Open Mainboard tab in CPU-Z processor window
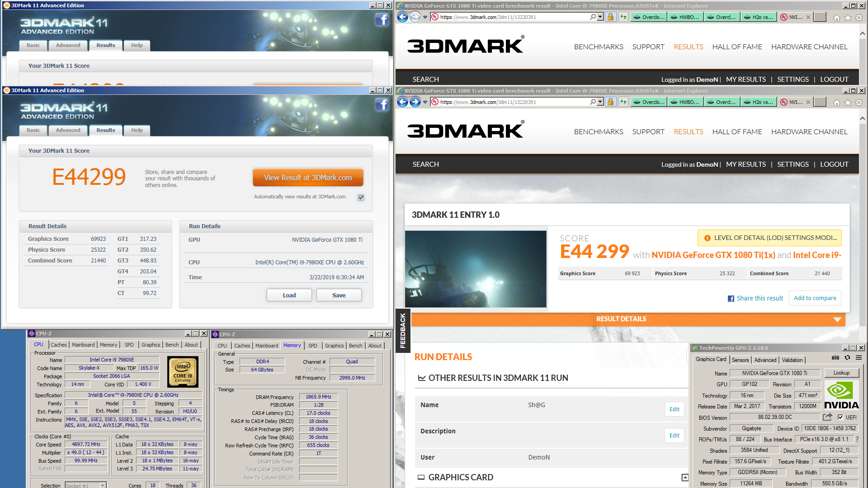 pos(83,345)
